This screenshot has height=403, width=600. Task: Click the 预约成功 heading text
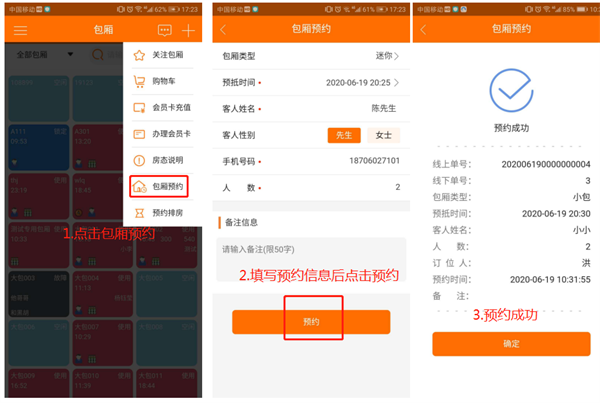tap(511, 128)
